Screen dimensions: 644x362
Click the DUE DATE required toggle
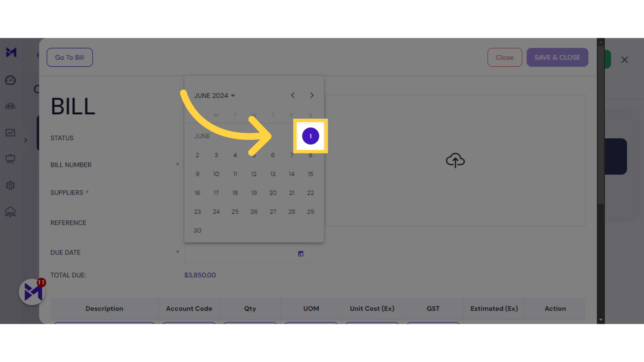tap(177, 252)
